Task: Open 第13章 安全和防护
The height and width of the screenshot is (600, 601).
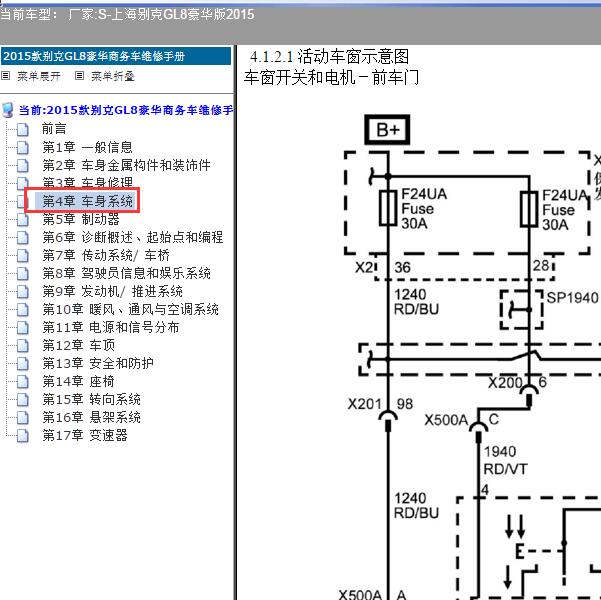Action: (x=98, y=363)
